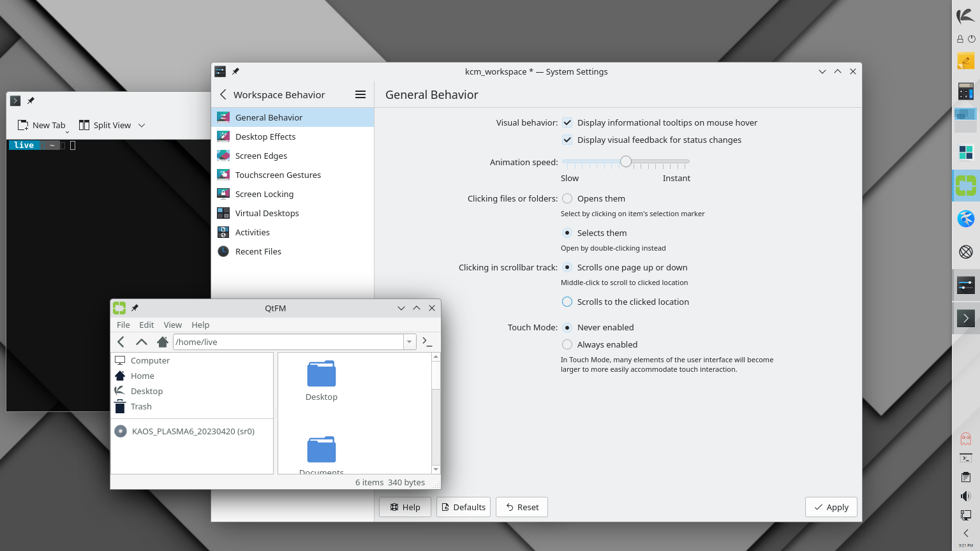Click the home icon in QtFM toolbar

(x=163, y=342)
